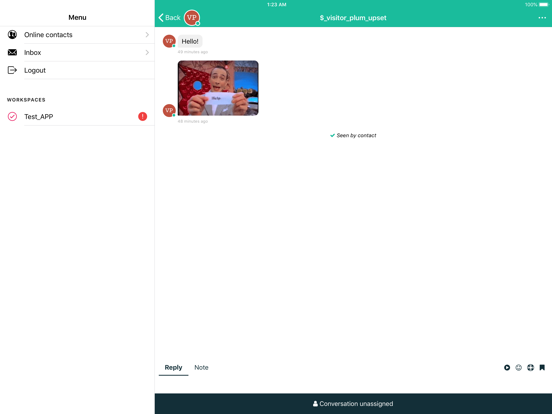Select the Test_APP workspace
Viewport: 552px width, 414px height.
click(x=77, y=117)
